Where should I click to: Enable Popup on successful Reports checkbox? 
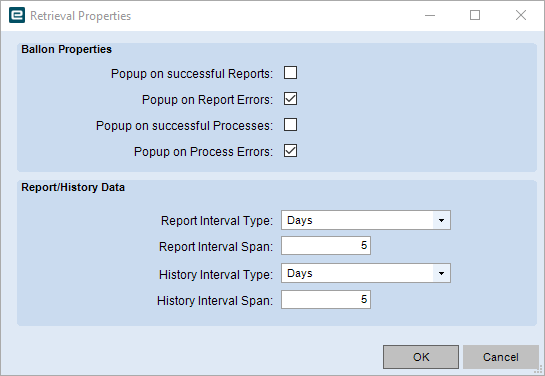(290, 73)
